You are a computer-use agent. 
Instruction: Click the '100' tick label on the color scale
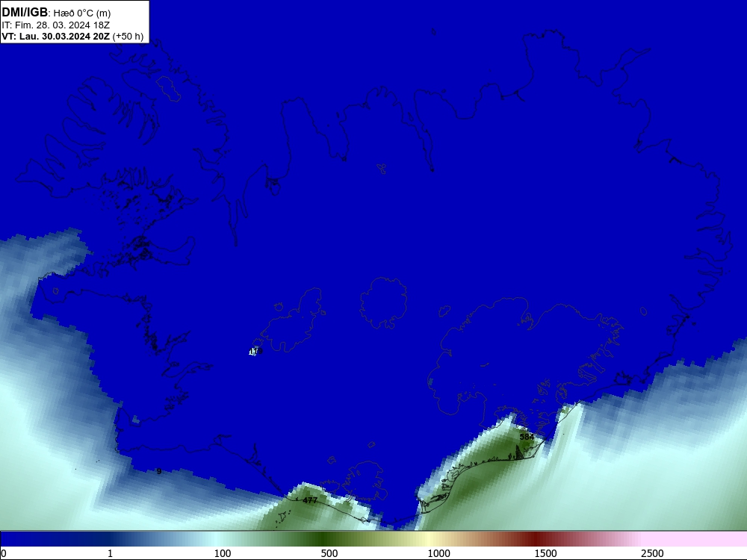click(223, 553)
